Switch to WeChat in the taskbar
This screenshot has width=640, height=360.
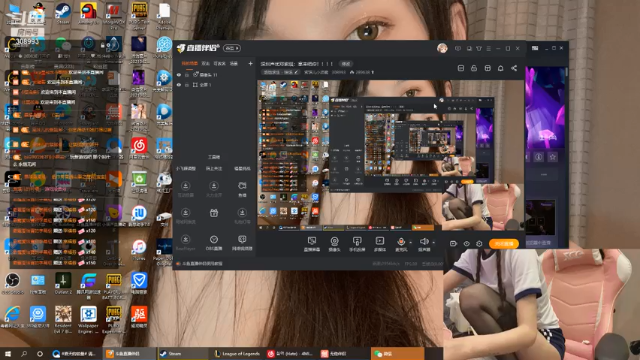[x=397, y=354]
